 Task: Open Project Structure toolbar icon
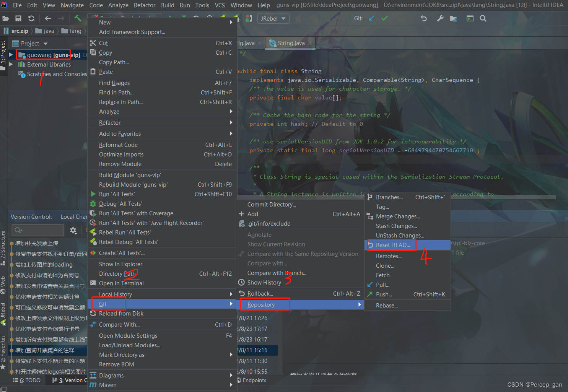tap(453, 18)
